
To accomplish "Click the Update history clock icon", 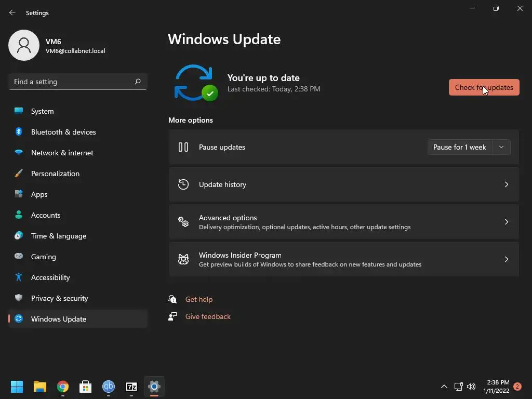I will click(183, 184).
